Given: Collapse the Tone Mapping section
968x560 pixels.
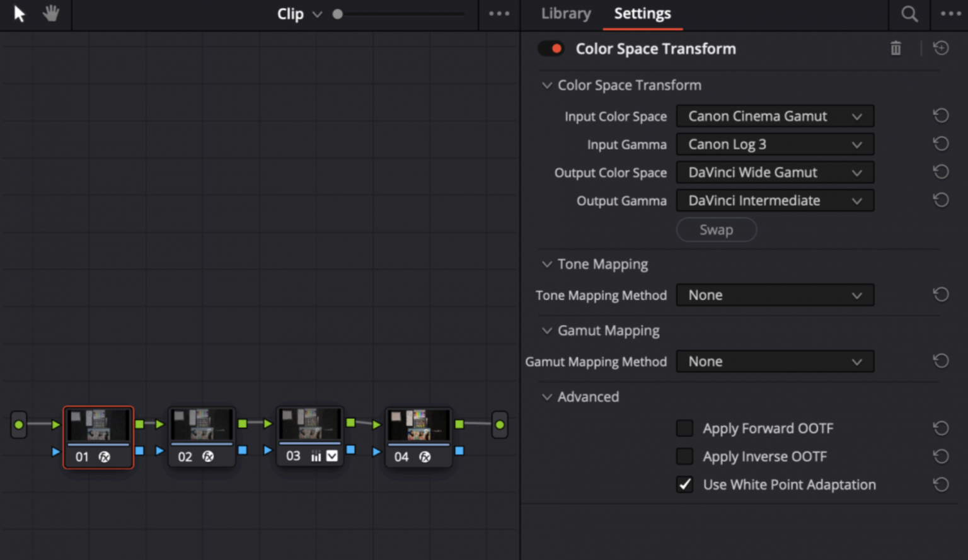Looking at the screenshot, I should [x=546, y=265].
